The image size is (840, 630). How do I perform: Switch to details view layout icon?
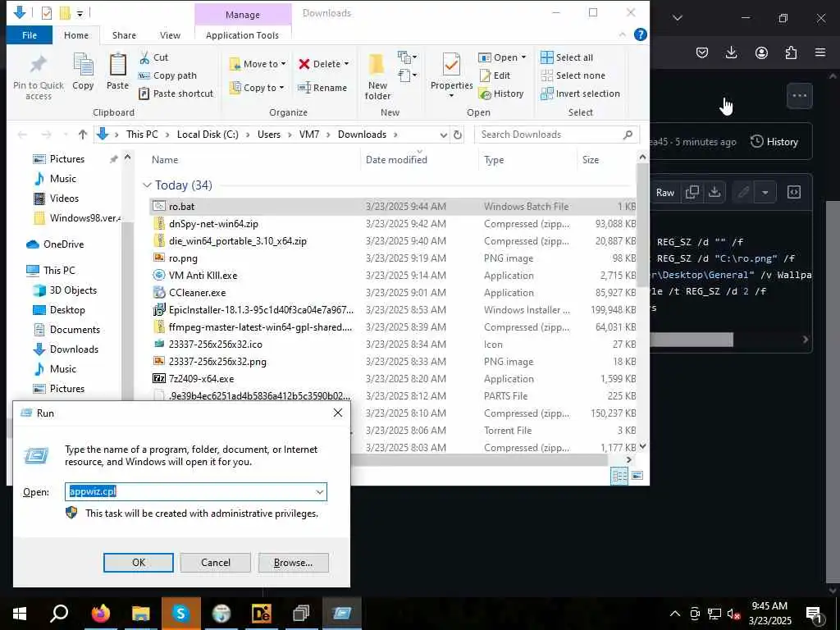coord(619,476)
